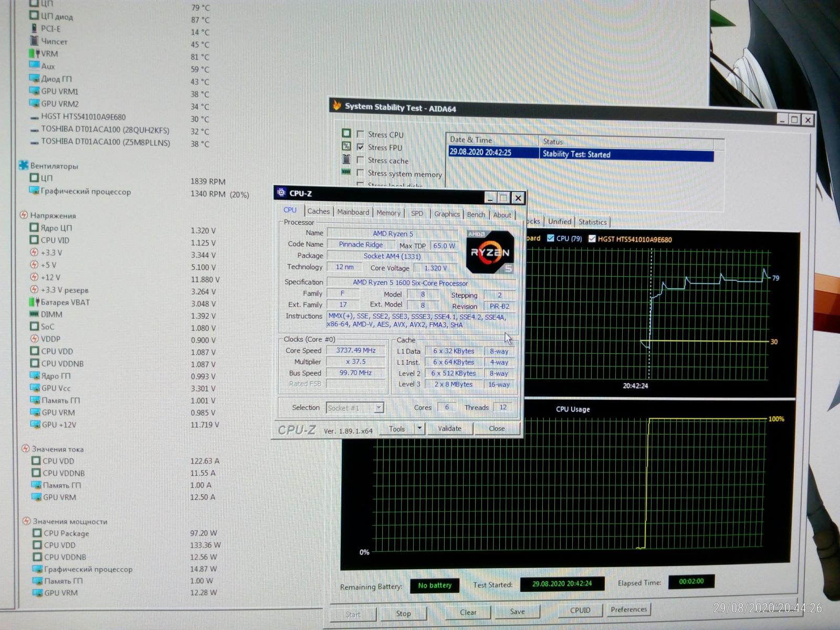This screenshot has width=840, height=630.
Task: Click the HGST HTS541010A9E680 drive icon
Action: (x=35, y=118)
